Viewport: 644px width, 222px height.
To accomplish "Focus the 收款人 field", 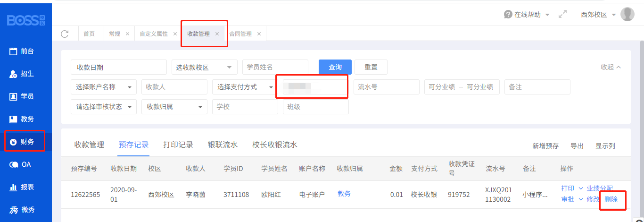I will 174,87.
